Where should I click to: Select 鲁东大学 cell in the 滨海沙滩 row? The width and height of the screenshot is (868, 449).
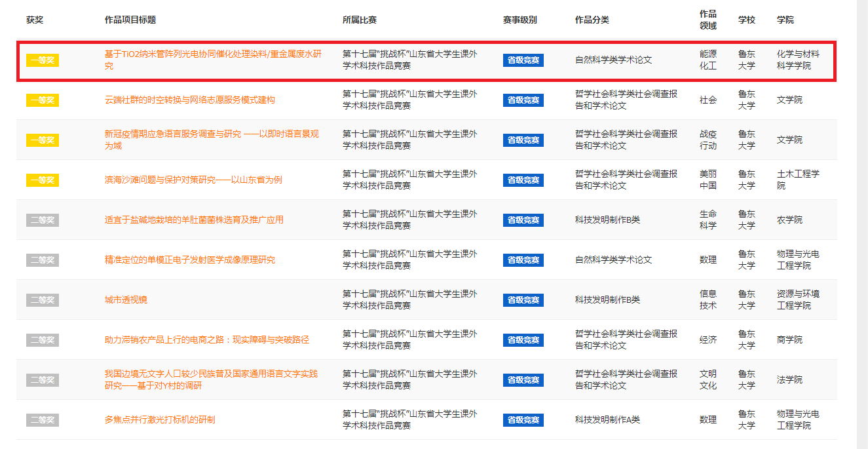point(747,180)
